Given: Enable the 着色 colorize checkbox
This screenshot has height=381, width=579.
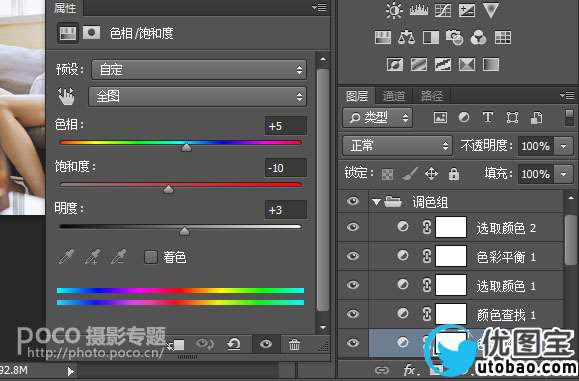Looking at the screenshot, I should tap(151, 257).
